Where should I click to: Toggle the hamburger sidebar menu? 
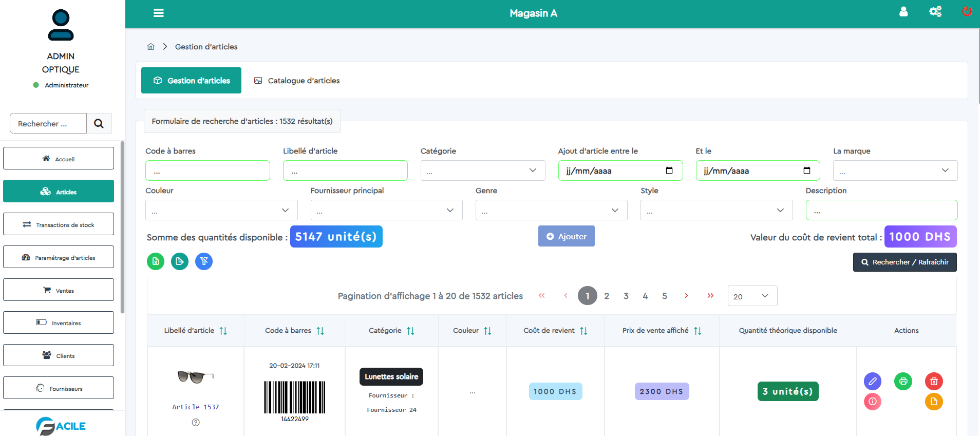click(x=159, y=13)
